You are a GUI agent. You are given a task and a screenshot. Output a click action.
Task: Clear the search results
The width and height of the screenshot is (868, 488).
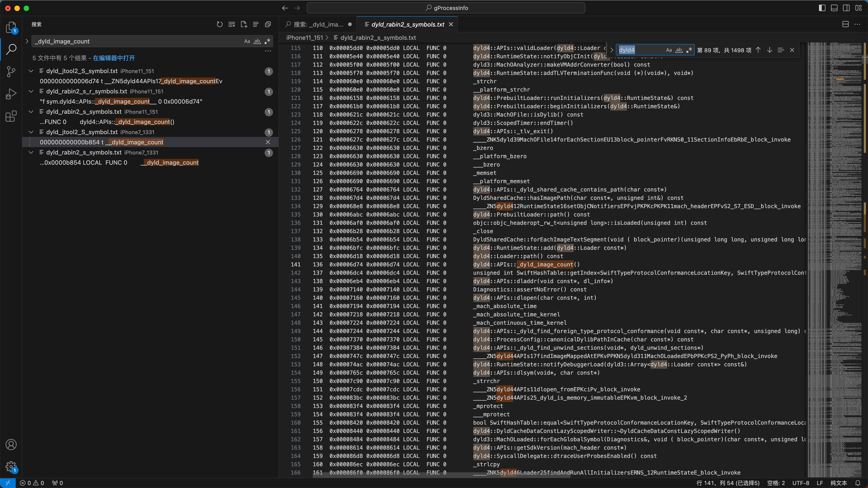coord(232,24)
